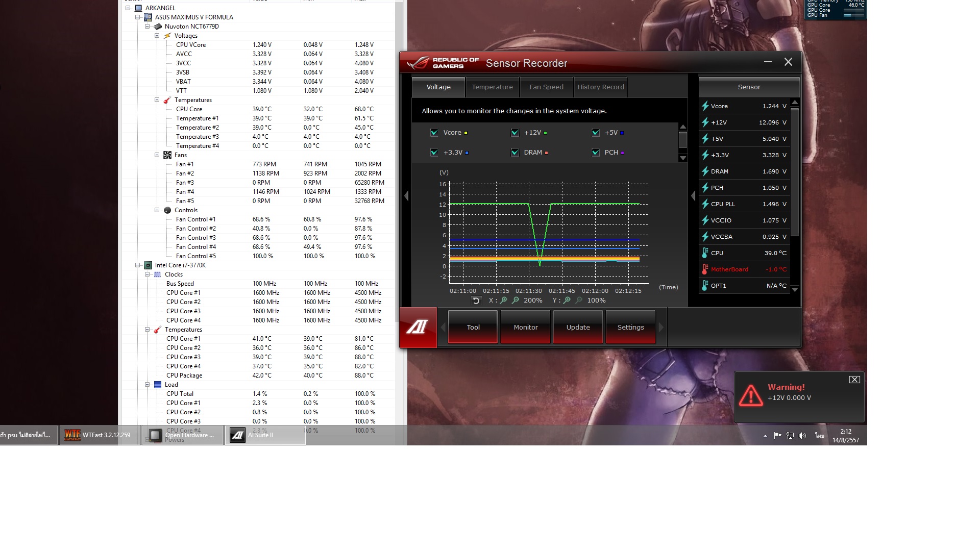The height and width of the screenshot is (551, 980).
Task: Collapse the left arrow beside the graph
Action: [406, 196]
